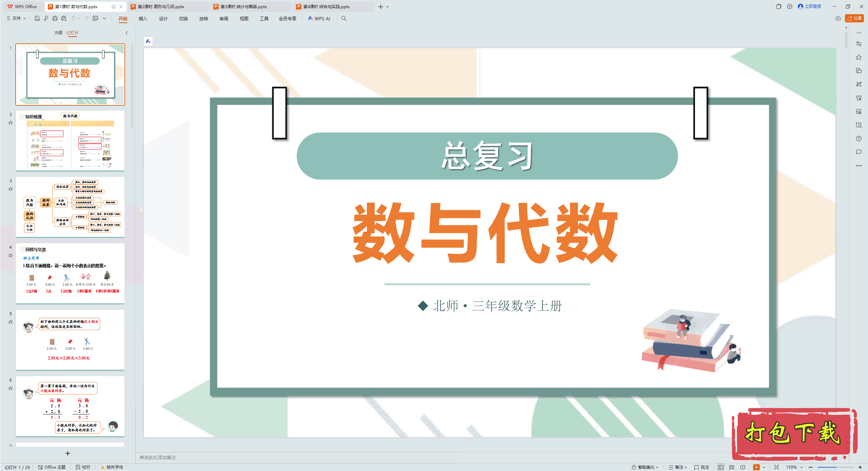The height and width of the screenshot is (471, 868).
Task: Switch left pane to 大纲 outline view
Action: 58,33
